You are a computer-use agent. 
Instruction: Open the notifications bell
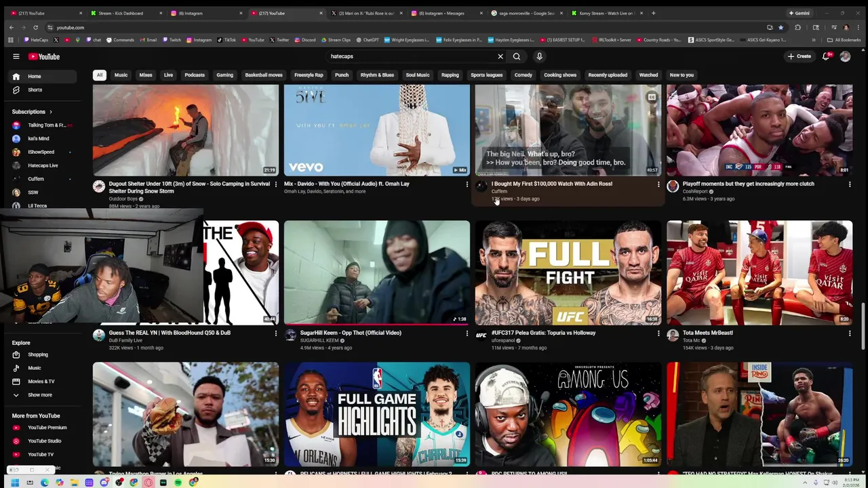point(826,56)
